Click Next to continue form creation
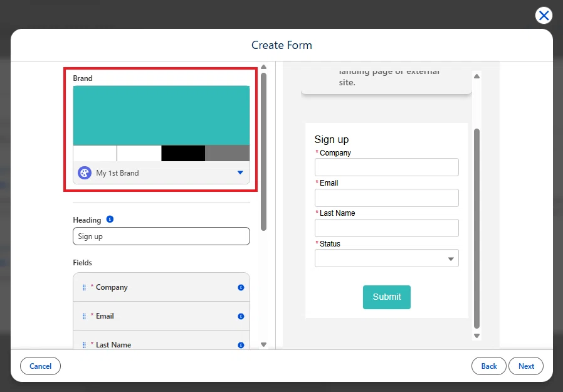Screen dimensions: 563x392 coord(526,366)
